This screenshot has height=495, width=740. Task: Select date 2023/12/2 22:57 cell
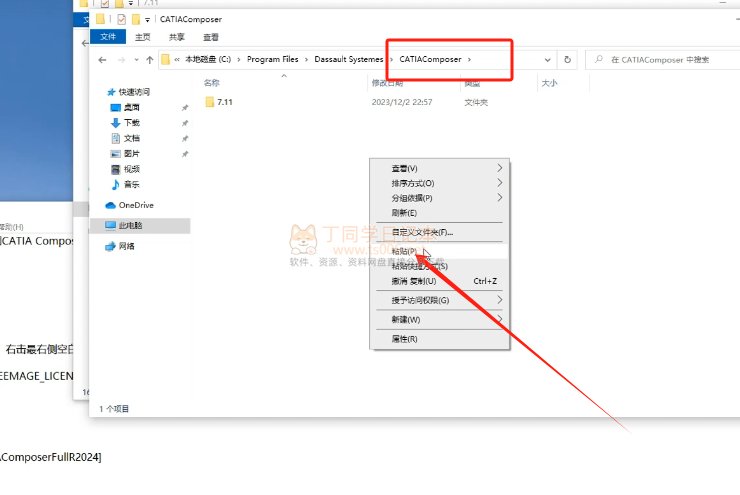(x=402, y=102)
